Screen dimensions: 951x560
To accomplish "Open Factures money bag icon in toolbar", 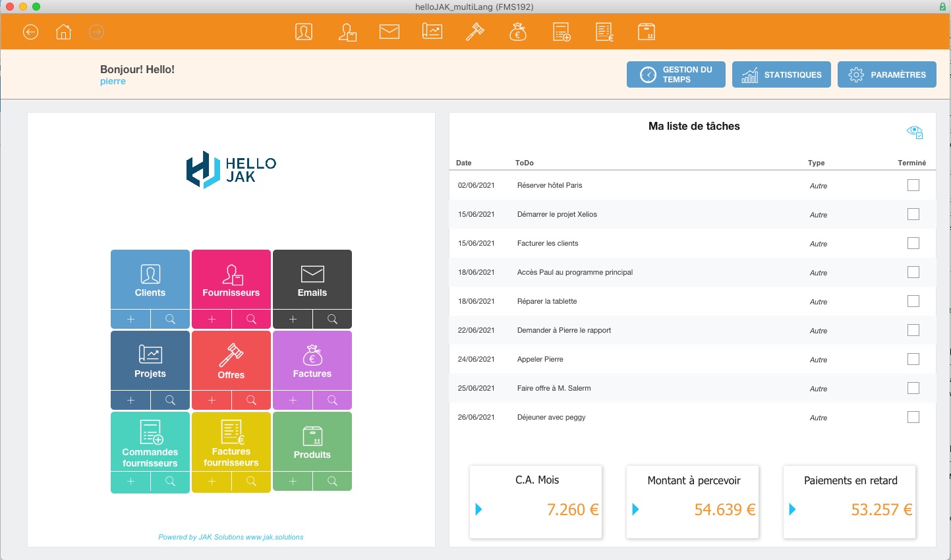I will coord(518,32).
